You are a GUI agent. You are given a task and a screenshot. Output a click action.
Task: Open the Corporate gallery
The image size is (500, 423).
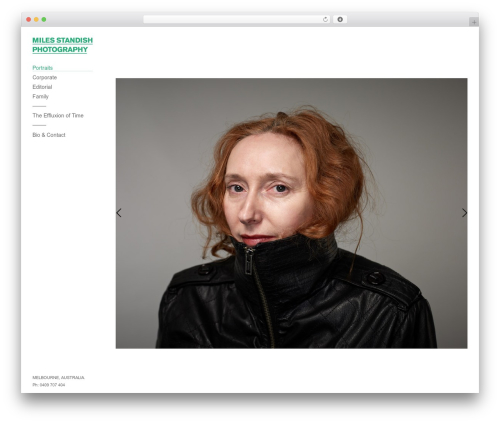[x=45, y=77]
